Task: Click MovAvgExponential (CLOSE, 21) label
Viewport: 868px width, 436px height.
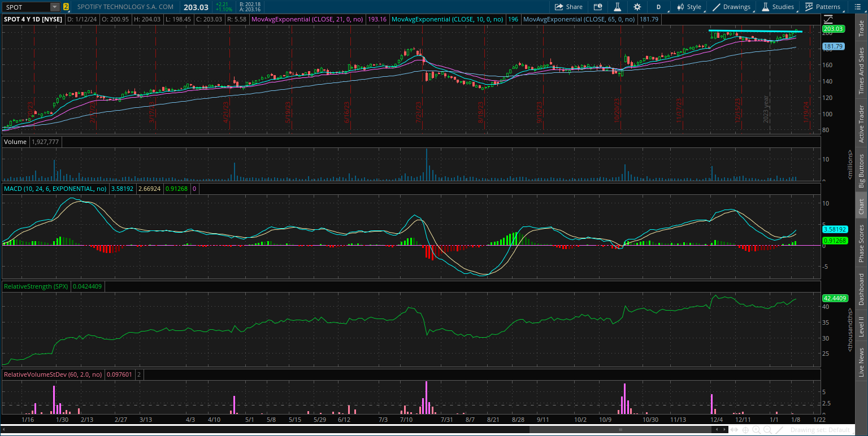Action: click(308, 19)
